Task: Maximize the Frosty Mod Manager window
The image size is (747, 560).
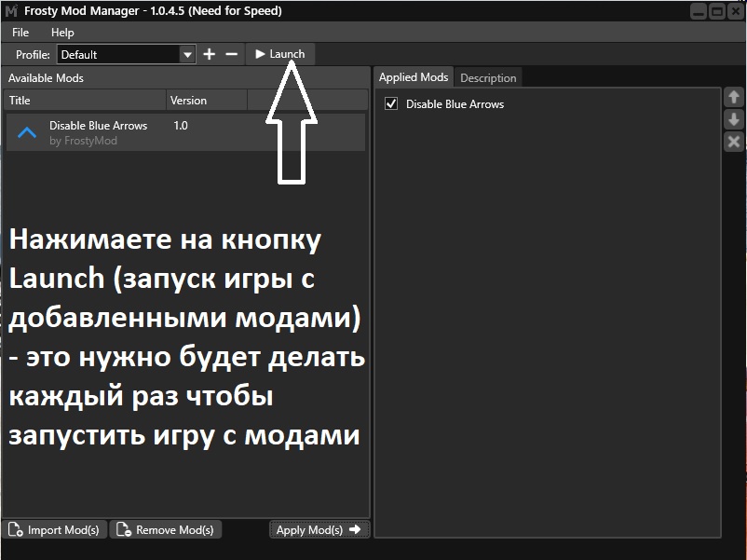Action: point(716,11)
